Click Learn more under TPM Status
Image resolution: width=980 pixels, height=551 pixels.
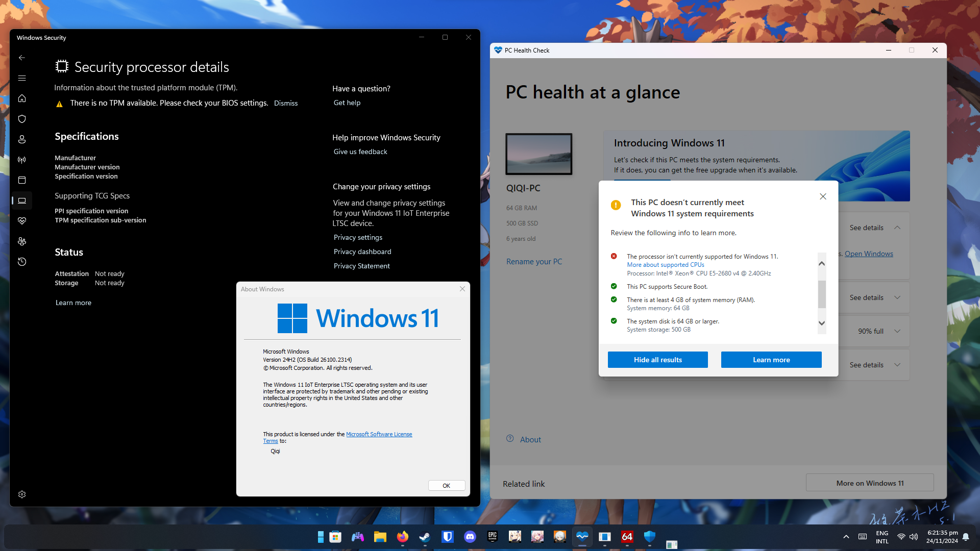(73, 303)
